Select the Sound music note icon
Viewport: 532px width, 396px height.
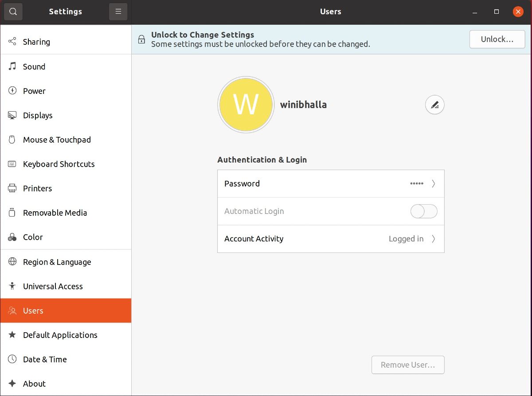click(x=12, y=66)
